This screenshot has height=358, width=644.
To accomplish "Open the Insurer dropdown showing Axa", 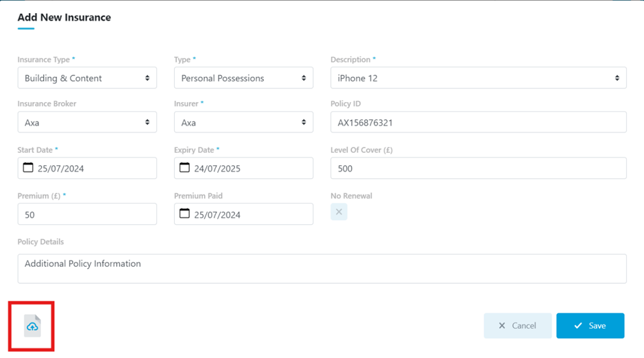I will 243,122.
